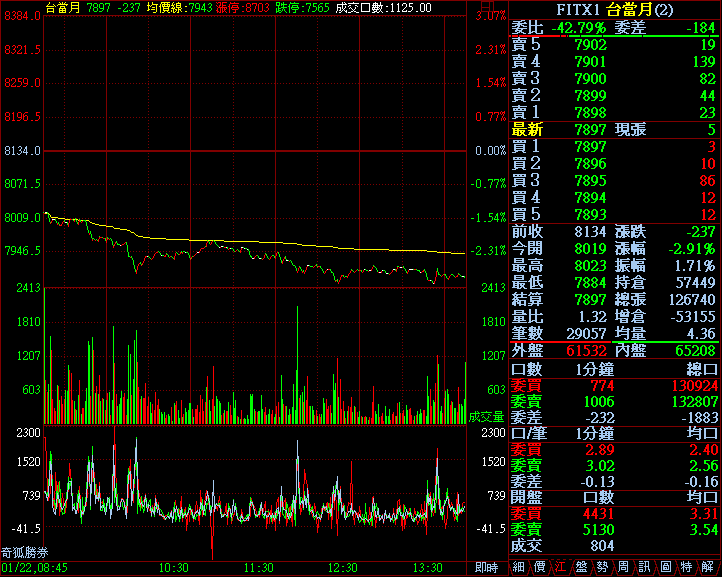Click the 最高 8023 high value
This screenshot has width=722, height=577.
[x=591, y=266]
